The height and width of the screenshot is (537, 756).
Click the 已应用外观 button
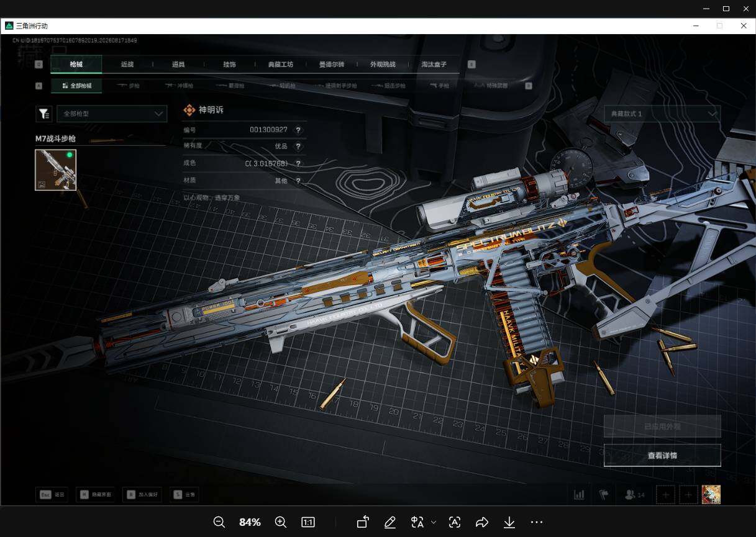point(662,426)
